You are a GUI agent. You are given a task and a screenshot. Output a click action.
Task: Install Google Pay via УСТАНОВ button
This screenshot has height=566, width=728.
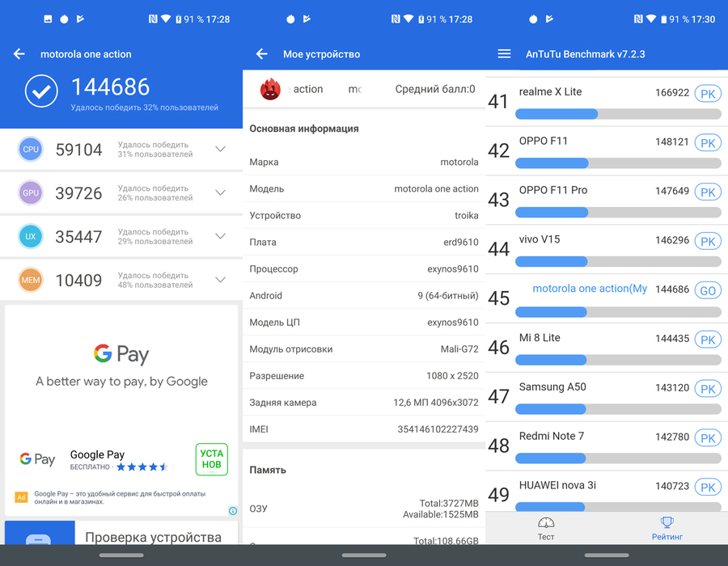pyautogui.click(x=212, y=459)
